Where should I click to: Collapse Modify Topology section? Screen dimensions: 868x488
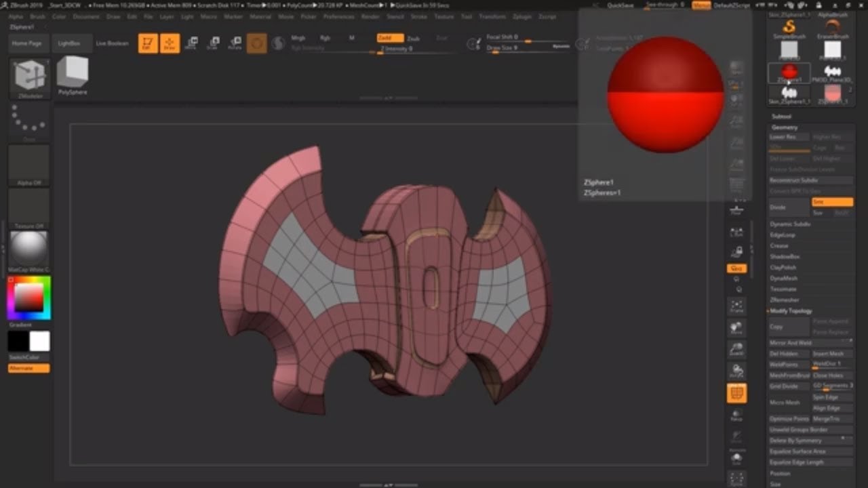pos(791,310)
